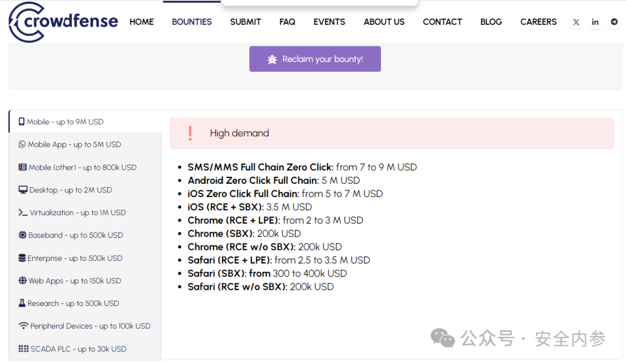Select the Baseband - up to 500k USD tab
Viewport: 626px width, 364px height.
pyautogui.click(x=85, y=235)
